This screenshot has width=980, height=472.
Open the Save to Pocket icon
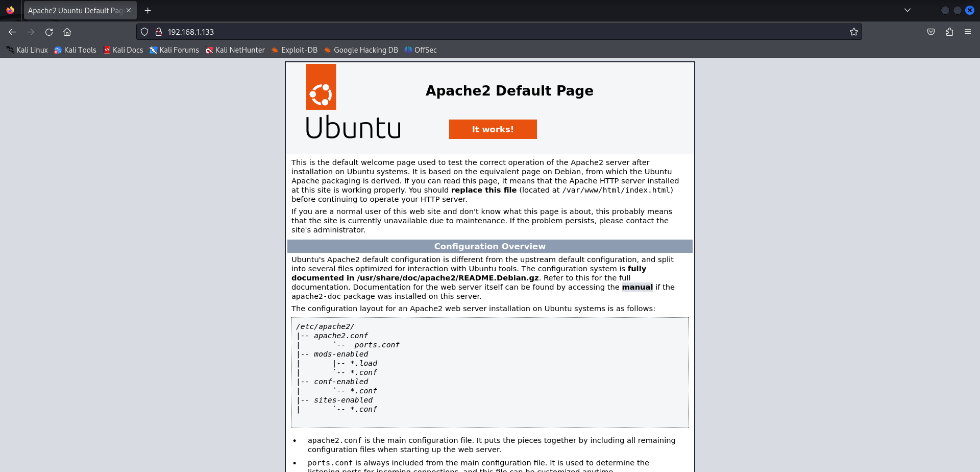point(931,32)
